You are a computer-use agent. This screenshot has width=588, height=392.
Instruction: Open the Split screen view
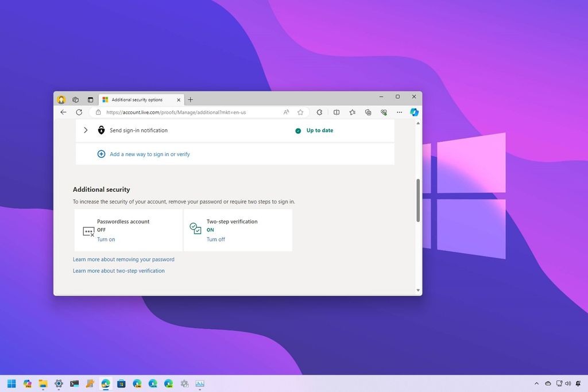(336, 112)
